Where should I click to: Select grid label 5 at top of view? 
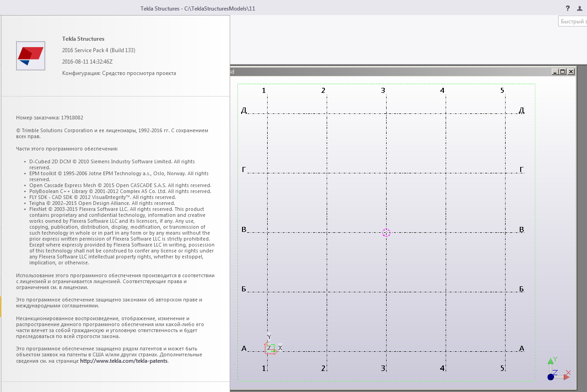pyautogui.click(x=502, y=91)
